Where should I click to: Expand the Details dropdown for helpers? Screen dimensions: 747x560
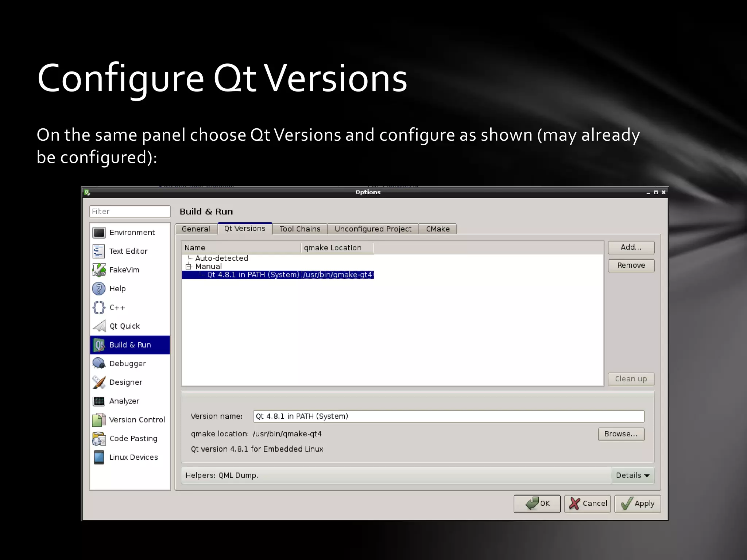(632, 475)
